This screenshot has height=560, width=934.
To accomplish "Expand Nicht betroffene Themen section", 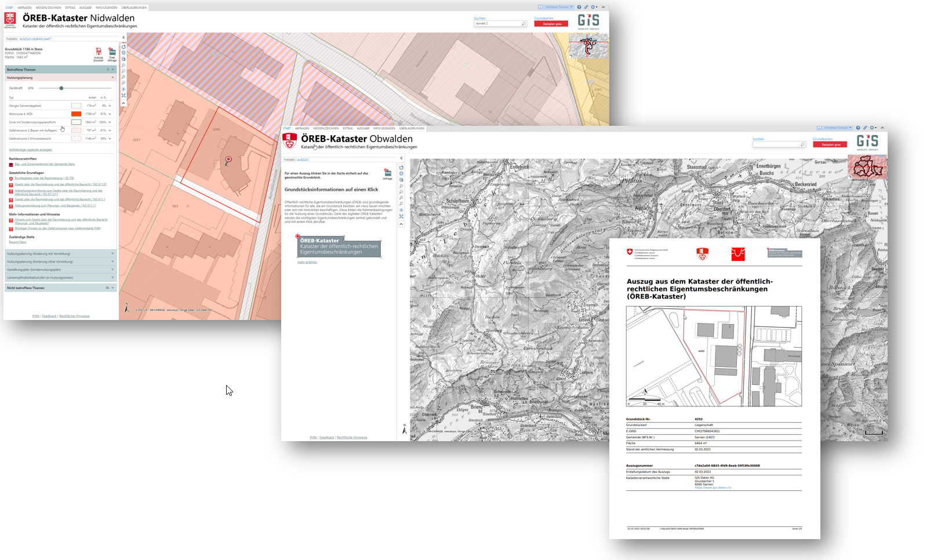I will [112, 288].
